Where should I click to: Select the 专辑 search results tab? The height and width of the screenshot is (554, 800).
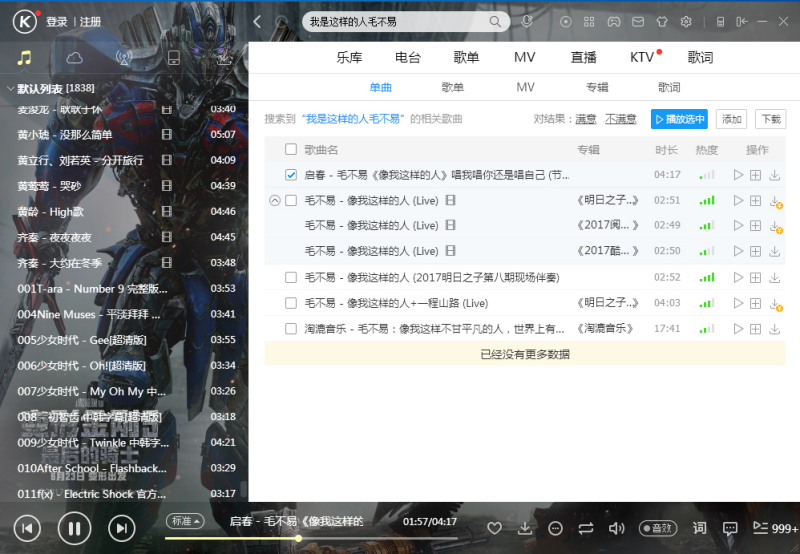(x=597, y=87)
